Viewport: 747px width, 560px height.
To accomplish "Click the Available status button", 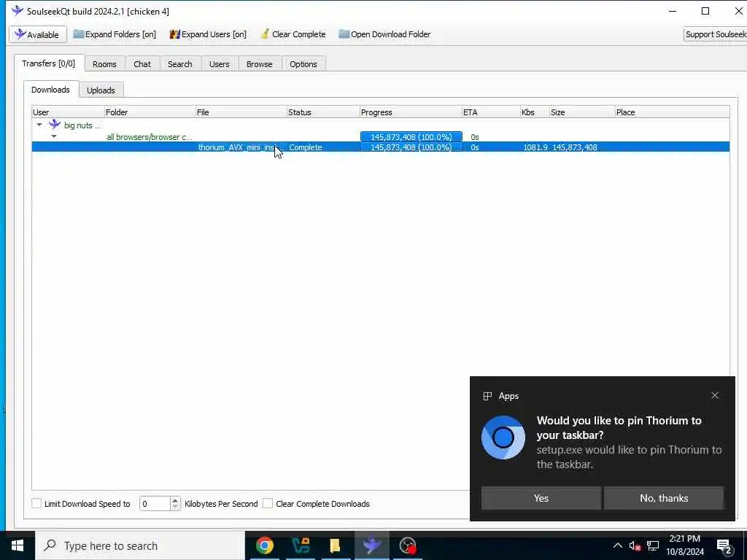I will click(x=38, y=34).
